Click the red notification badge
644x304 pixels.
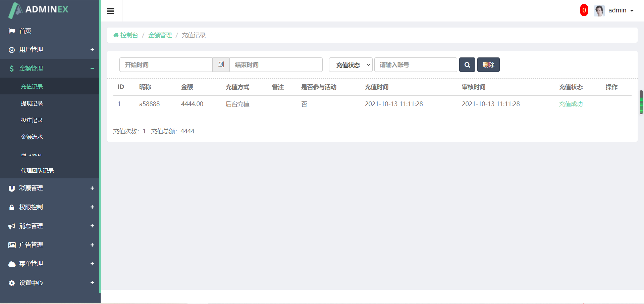584,10
